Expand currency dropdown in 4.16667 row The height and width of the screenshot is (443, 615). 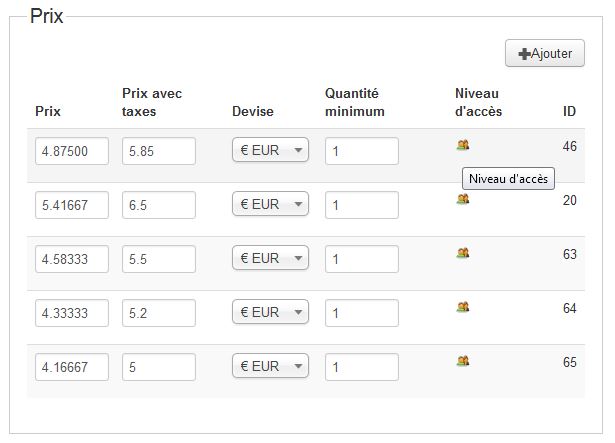click(x=270, y=367)
